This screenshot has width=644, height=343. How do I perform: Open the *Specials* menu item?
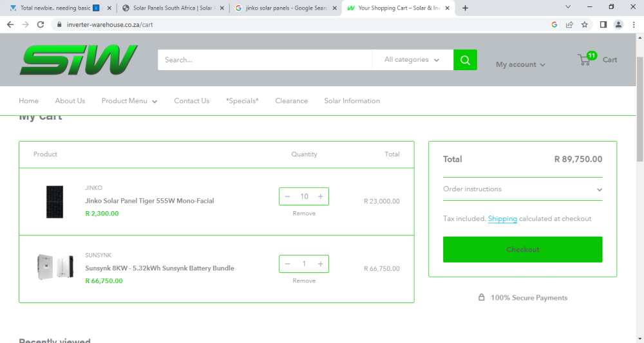[242, 101]
